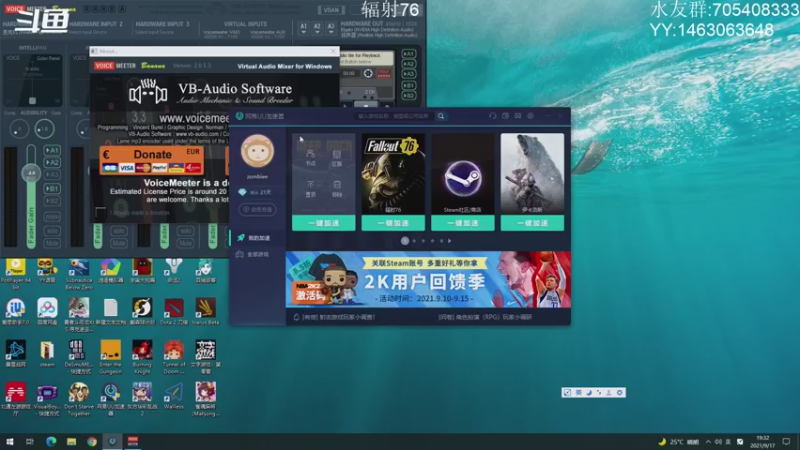Open the Don't Starve Together desktop shortcut

click(x=79, y=399)
